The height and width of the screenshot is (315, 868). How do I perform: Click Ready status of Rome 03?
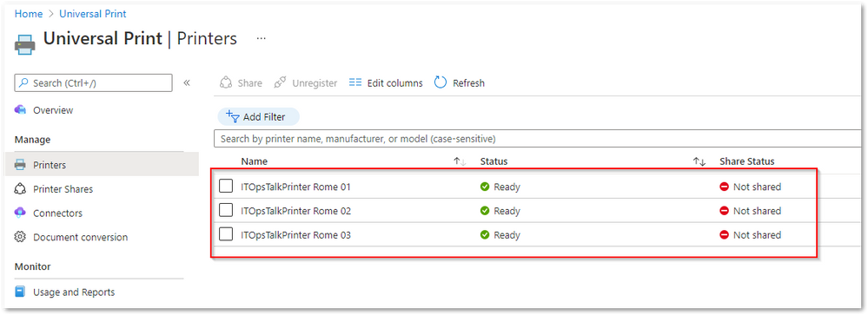tap(500, 235)
